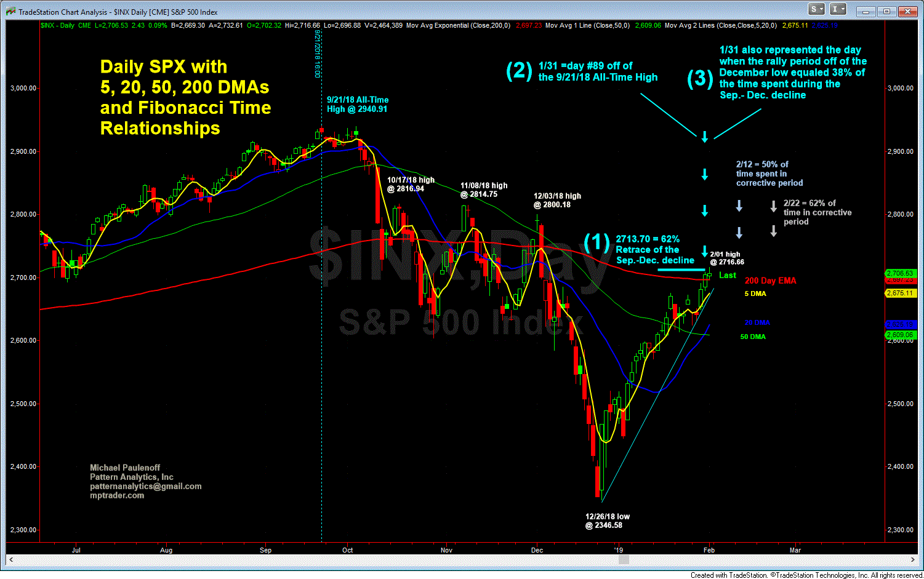Click the 'Hi=2,716.66' status value
Image resolution: width=924 pixels, height=579 pixels.
click(303, 25)
